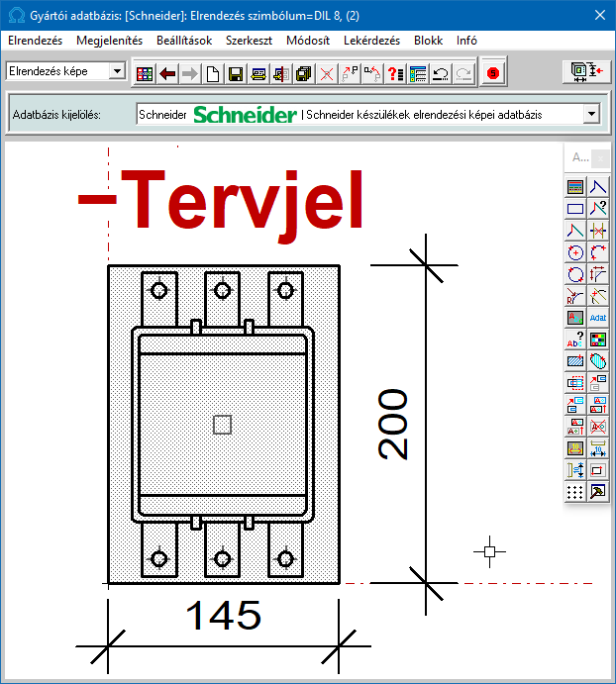
Task: Select the blue polyline draw tool
Action: click(598, 187)
